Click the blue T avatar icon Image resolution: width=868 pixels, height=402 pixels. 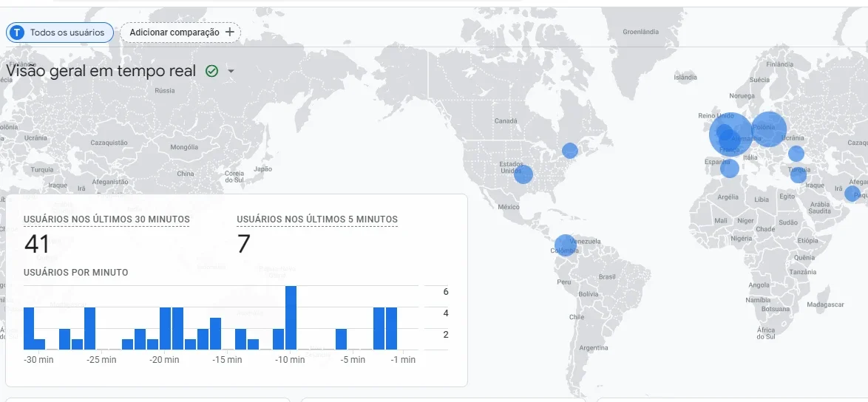click(x=17, y=33)
